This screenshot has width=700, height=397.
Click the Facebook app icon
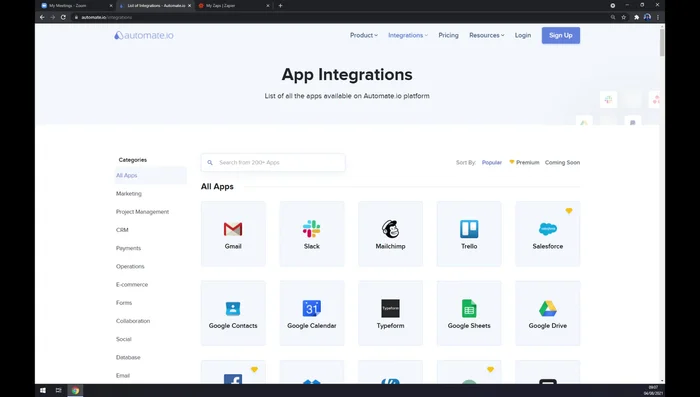coord(233,379)
